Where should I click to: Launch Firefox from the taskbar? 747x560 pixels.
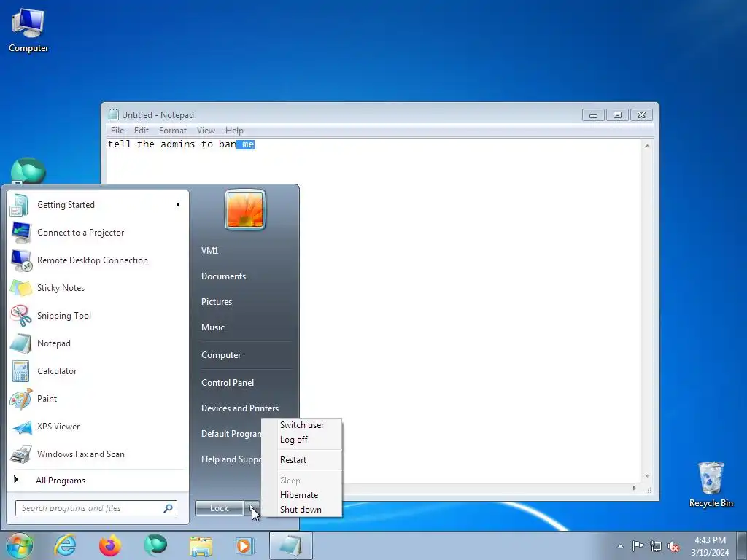109,545
